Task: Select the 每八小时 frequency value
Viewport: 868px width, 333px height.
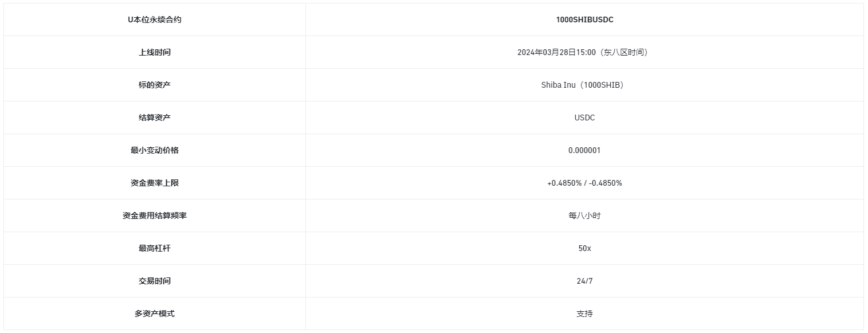Action: (584, 216)
